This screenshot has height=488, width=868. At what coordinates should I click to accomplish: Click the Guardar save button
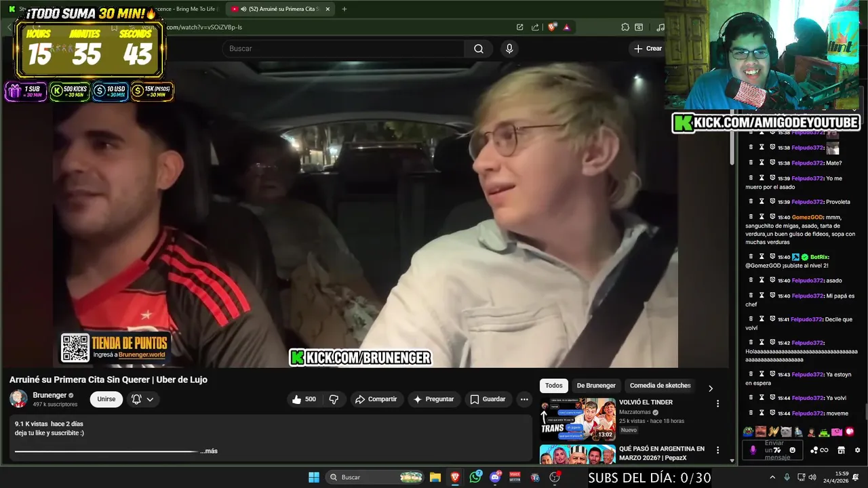point(488,399)
